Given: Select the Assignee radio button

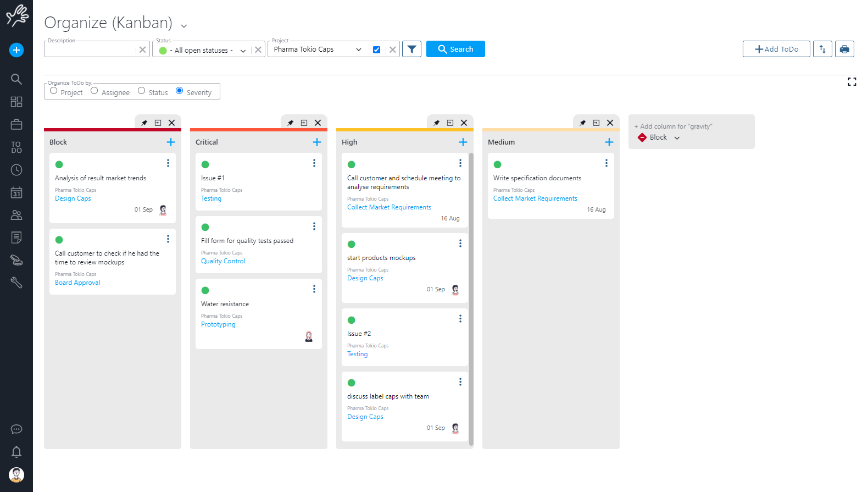Looking at the screenshot, I should 94,91.
